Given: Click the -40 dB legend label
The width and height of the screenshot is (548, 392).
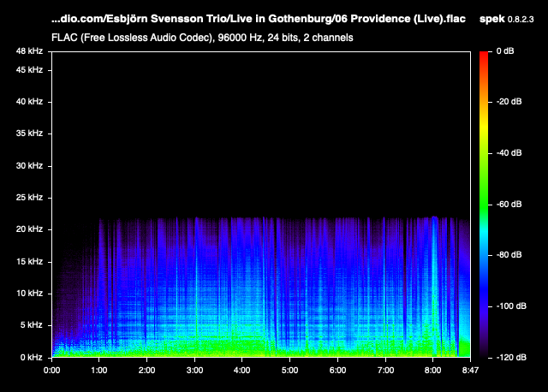Looking at the screenshot, I should pyautogui.click(x=509, y=153).
